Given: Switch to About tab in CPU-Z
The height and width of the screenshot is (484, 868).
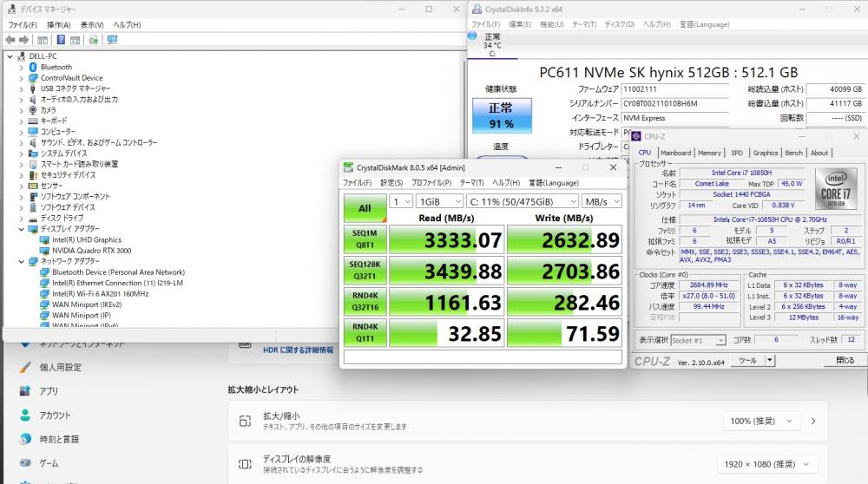Looking at the screenshot, I should click(x=819, y=153).
